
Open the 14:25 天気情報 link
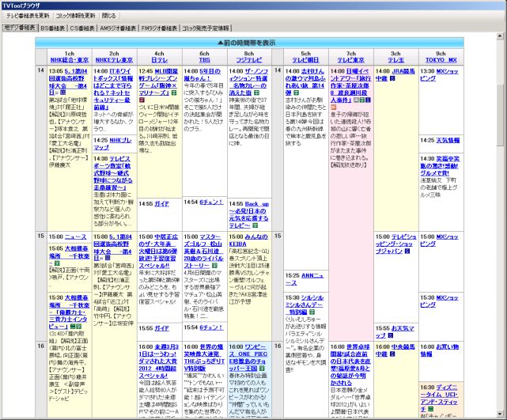[448, 140]
